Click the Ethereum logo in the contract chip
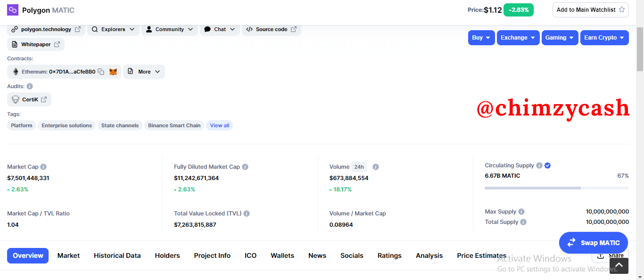Screen dimensions: 644x280 pos(16,72)
